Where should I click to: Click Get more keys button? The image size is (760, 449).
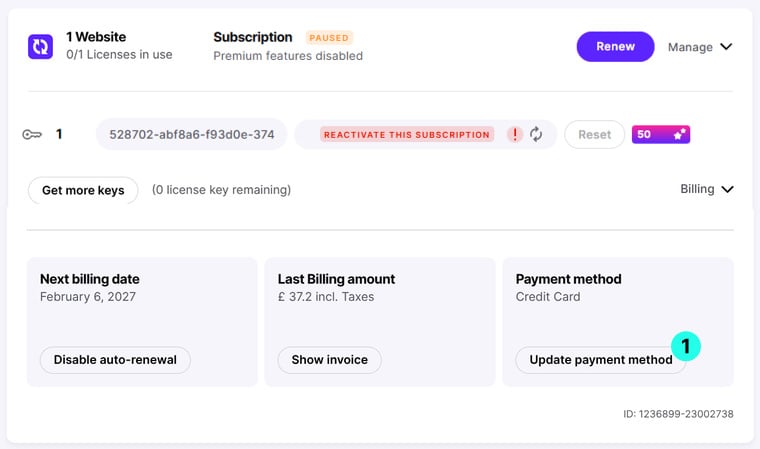click(x=83, y=190)
